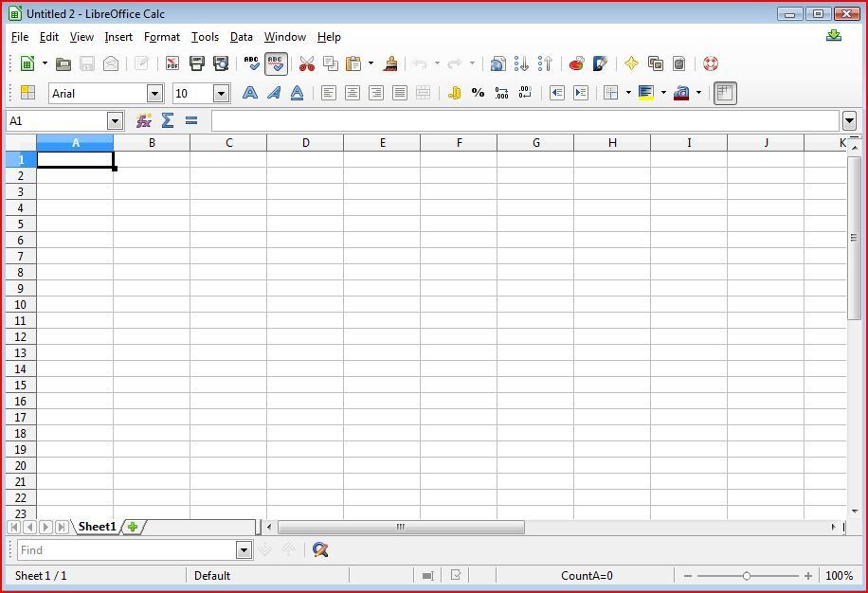
Task: Open the font name dropdown showing Arial
Action: coord(154,93)
